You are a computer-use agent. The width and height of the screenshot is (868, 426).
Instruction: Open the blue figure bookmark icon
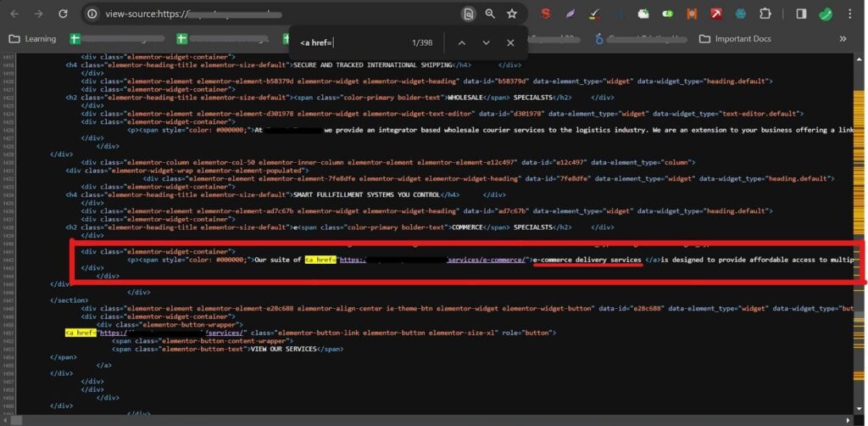click(599, 39)
